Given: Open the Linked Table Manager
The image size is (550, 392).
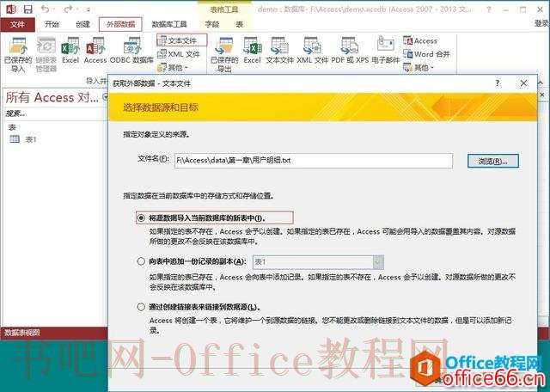Looking at the screenshot, I should [x=46, y=55].
